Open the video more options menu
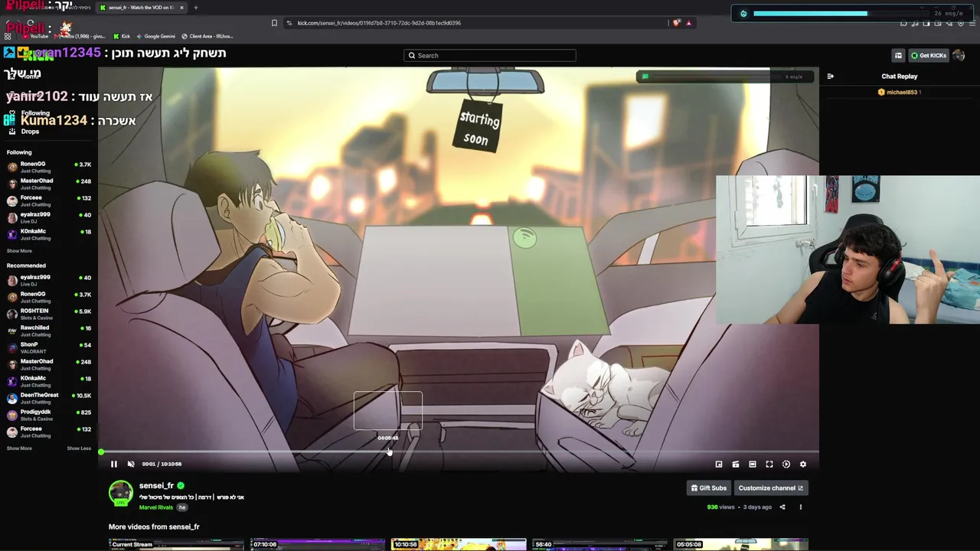 [x=801, y=507]
